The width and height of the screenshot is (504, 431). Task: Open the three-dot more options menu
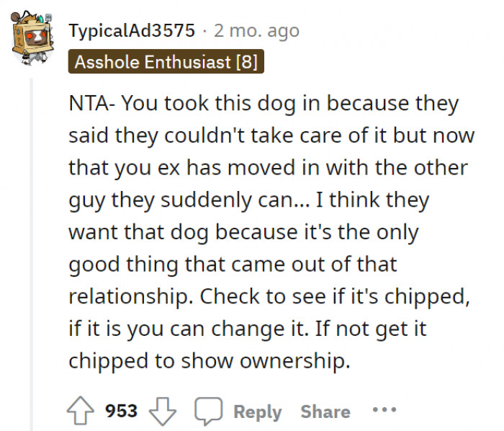click(x=384, y=411)
